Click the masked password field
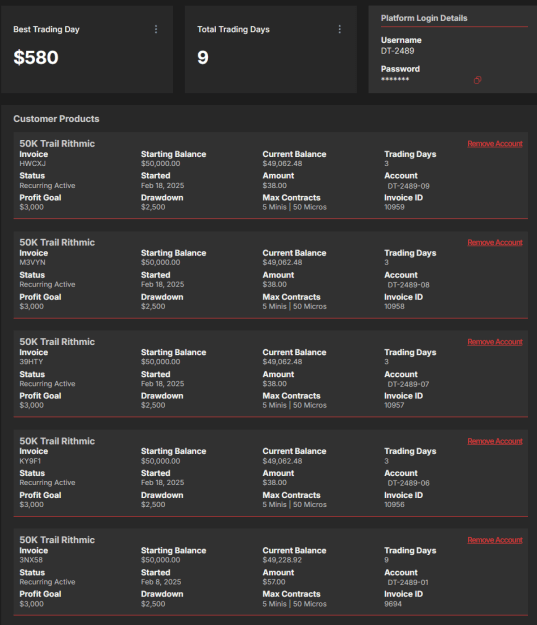The width and height of the screenshot is (537, 625). pyautogui.click(x=395, y=79)
